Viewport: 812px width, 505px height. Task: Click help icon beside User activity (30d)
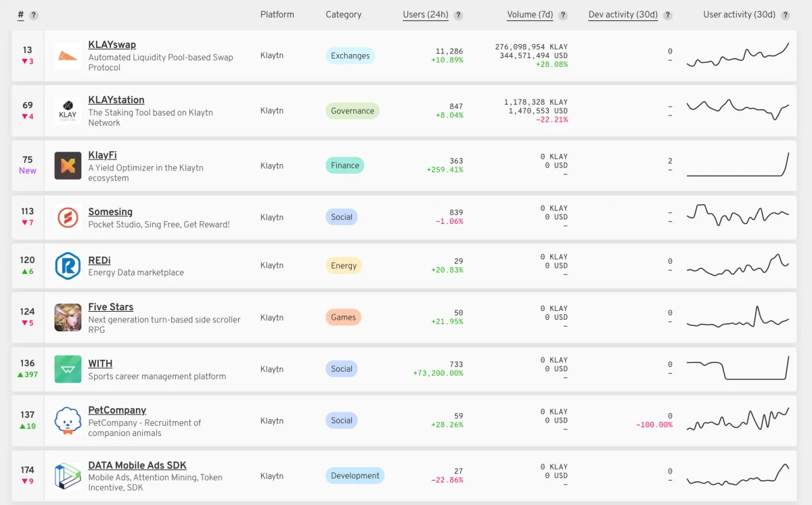(x=786, y=15)
